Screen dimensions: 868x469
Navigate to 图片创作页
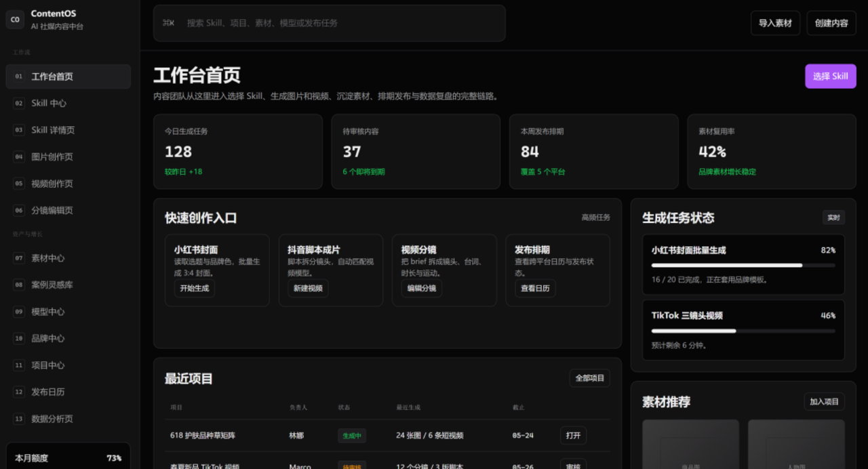point(68,157)
